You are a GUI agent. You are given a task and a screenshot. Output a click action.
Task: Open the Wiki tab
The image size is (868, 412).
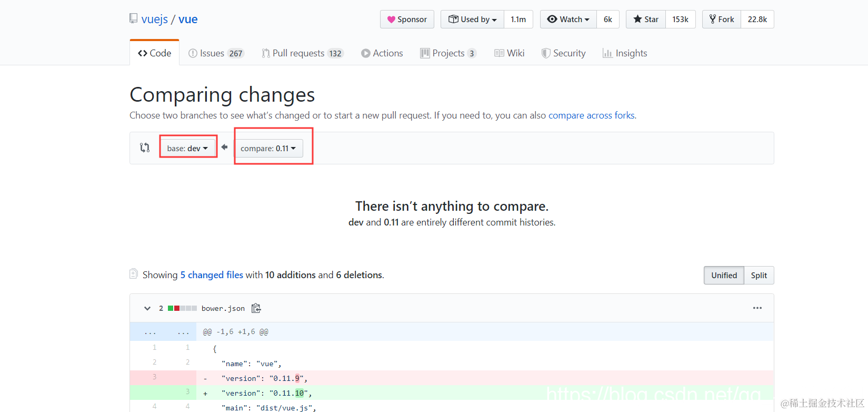tap(510, 53)
